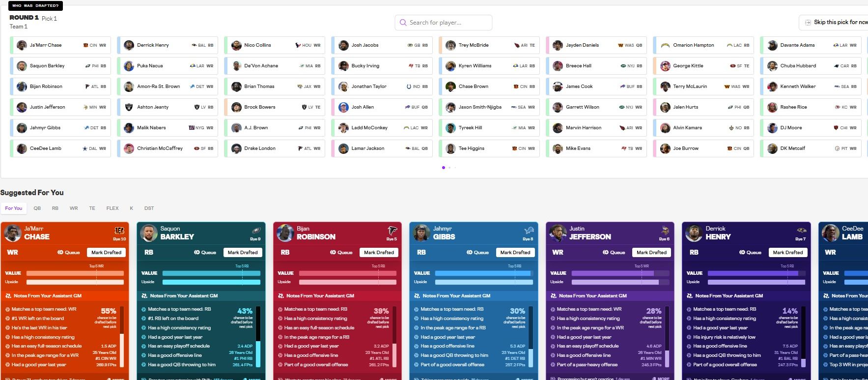This screenshot has height=380, width=868.
Task: Click Texans logo beside Nico Collins
Action: click(298, 45)
